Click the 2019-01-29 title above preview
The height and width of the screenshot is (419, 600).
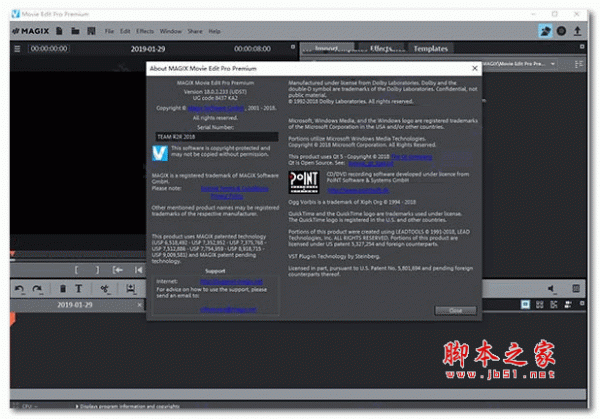[148, 49]
